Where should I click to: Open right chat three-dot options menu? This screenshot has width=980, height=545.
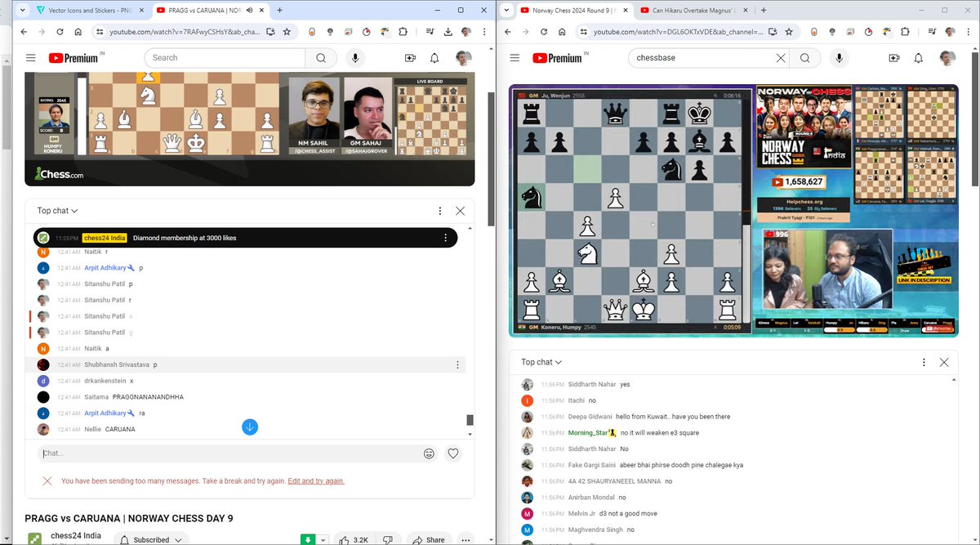point(924,362)
